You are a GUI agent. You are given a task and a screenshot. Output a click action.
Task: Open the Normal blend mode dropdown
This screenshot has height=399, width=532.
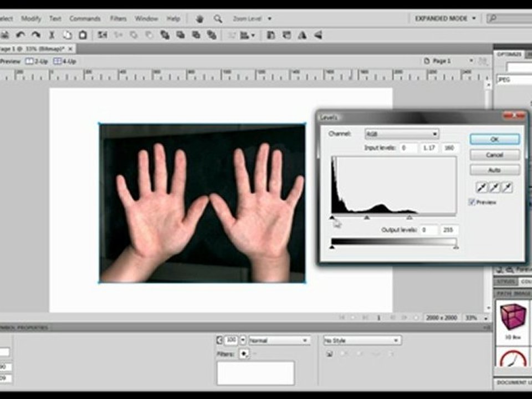point(279,340)
